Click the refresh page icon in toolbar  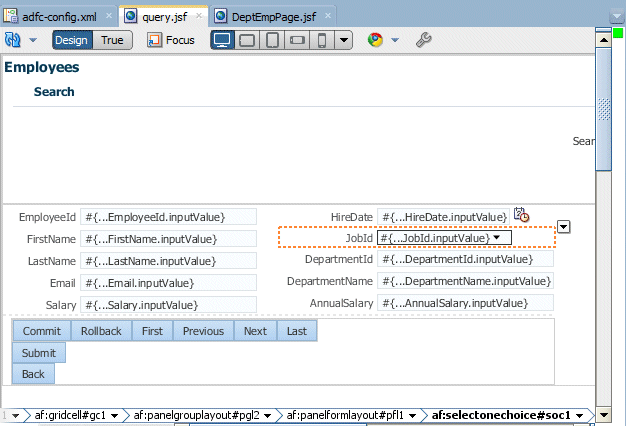pos(12,40)
